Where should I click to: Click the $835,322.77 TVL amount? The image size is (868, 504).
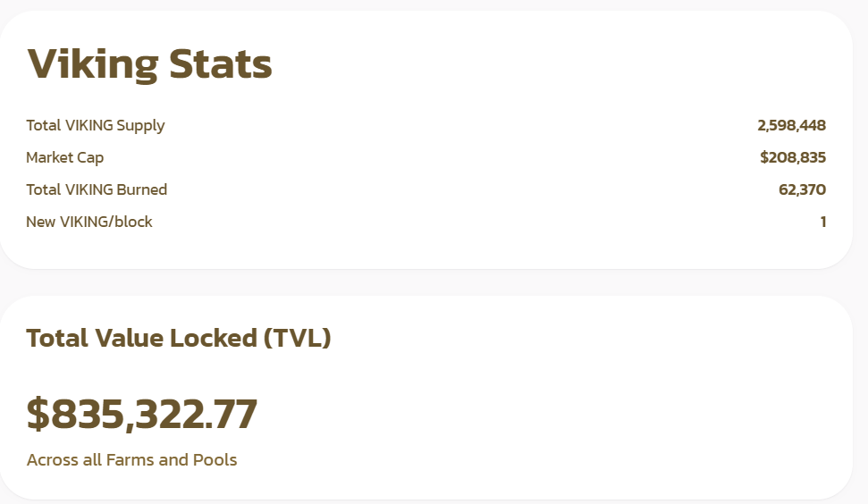point(142,414)
